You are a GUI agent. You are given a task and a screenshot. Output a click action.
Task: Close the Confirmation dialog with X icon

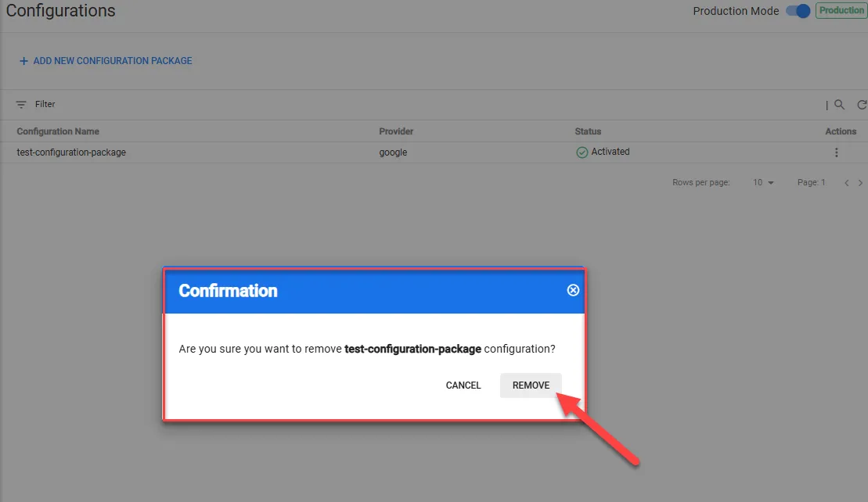(573, 290)
